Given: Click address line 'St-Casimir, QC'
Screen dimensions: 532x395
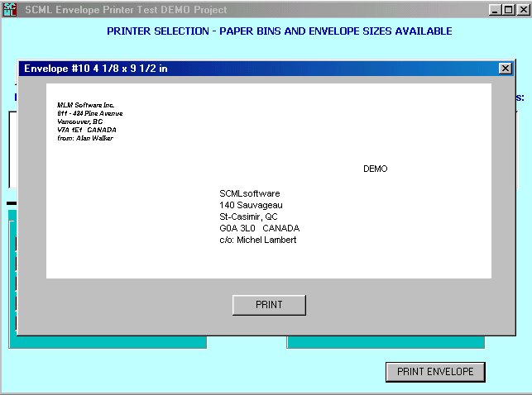Looking at the screenshot, I should click(x=248, y=217).
